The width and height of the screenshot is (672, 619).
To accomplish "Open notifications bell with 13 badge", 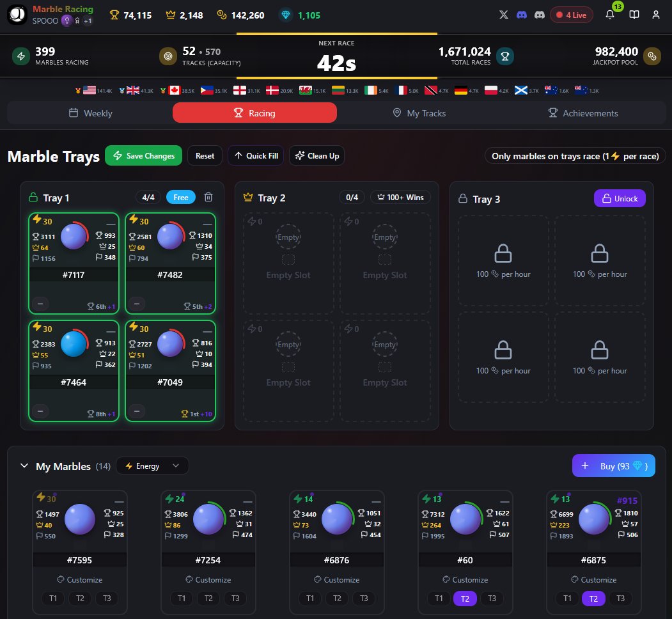I will click(610, 15).
